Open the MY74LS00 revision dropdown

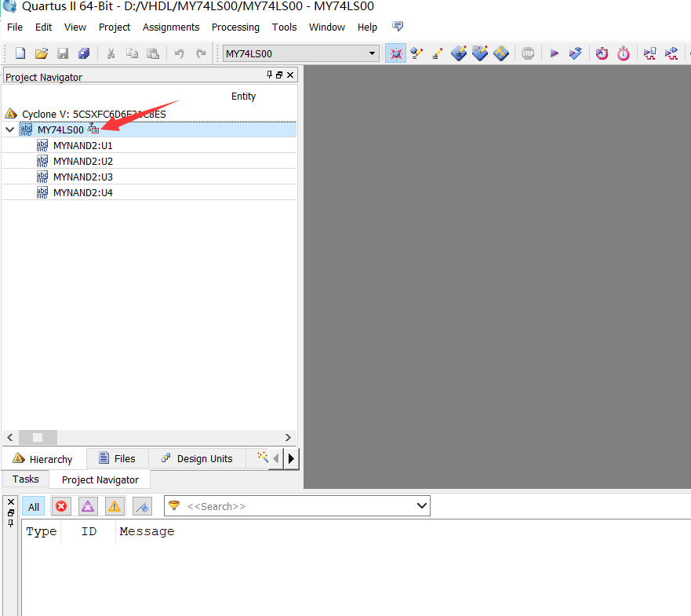click(301, 54)
